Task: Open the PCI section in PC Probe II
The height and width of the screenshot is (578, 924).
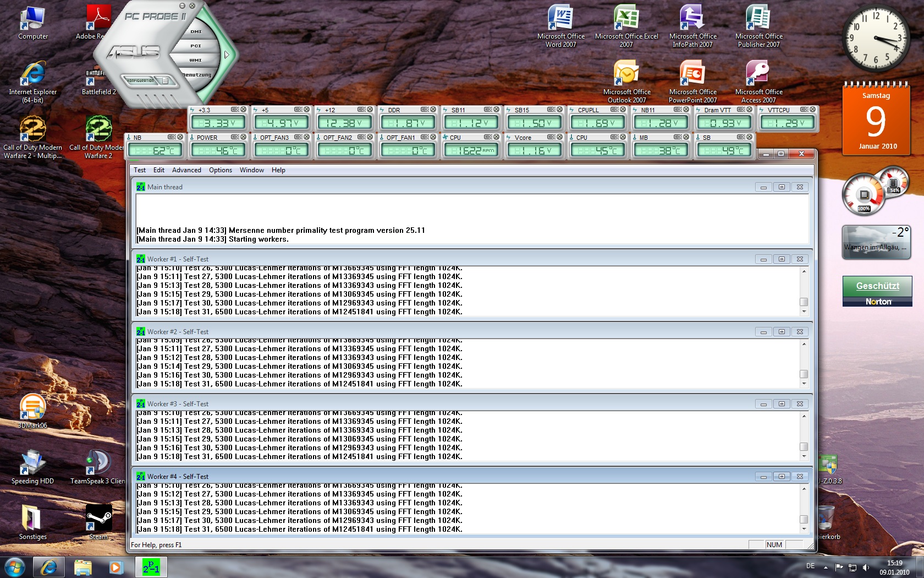Action: (196, 46)
